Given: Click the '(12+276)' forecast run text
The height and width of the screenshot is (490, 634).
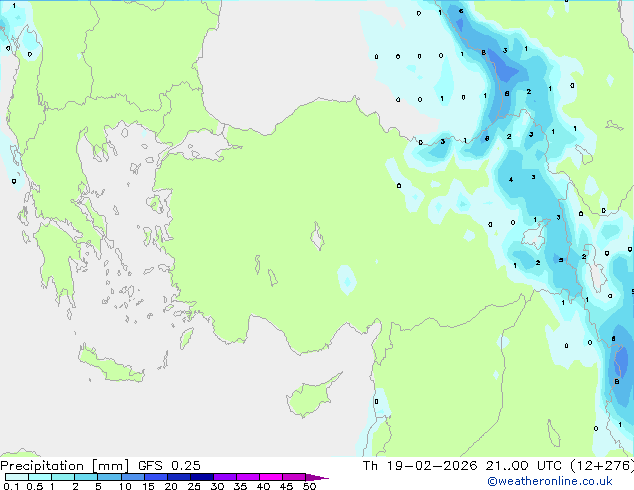Looking at the screenshot, I should (x=602, y=466).
